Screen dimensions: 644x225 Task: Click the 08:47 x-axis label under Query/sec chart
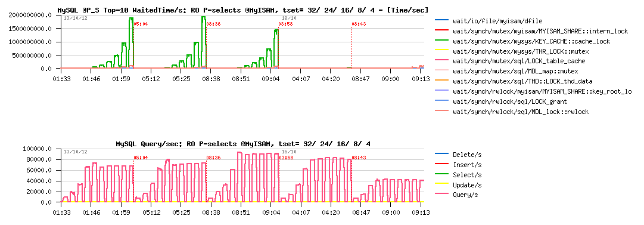coord(362,213)
